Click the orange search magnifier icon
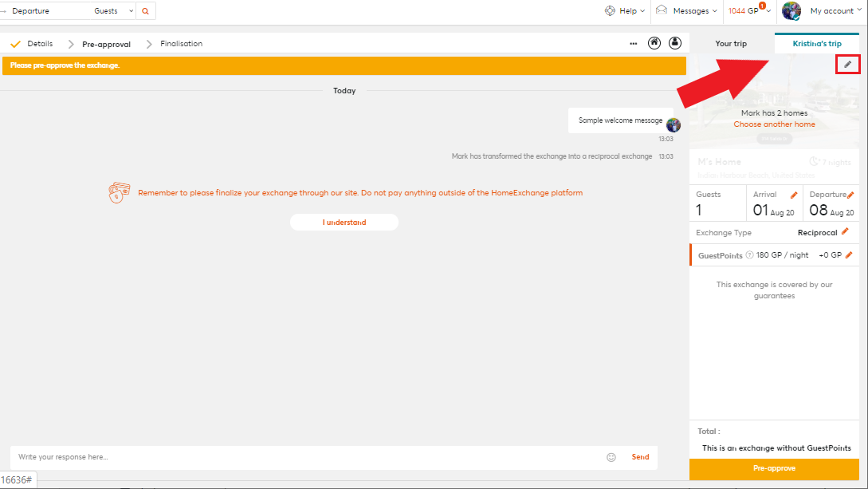Screen dimensions: 868x489 click(x=146, y=11)
